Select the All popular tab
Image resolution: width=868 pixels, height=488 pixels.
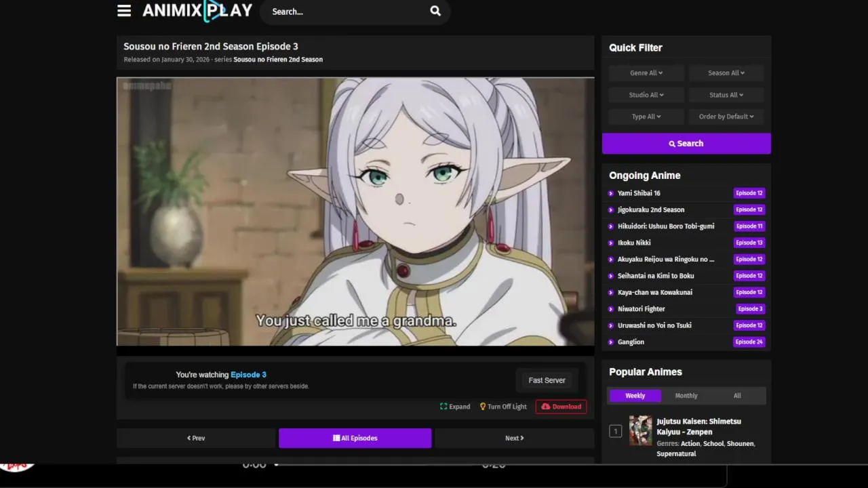pyautogui.click(x=737, y=396)
